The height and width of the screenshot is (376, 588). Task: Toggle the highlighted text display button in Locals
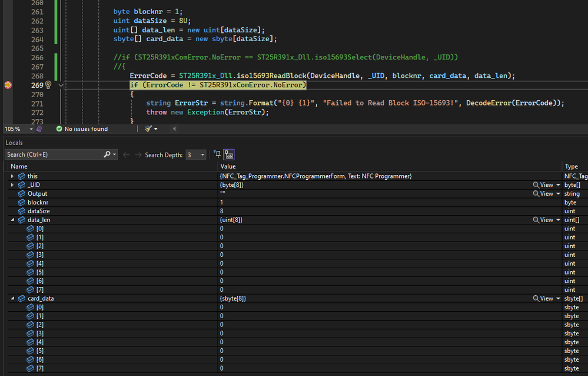click(x=228, y=154)
